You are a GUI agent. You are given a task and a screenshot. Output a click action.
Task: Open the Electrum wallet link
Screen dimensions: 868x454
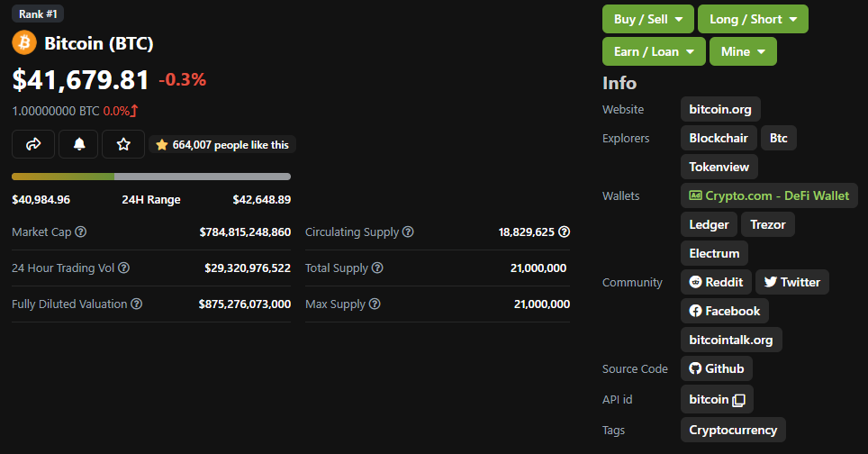pyautogui.click(x=714, y=253)
